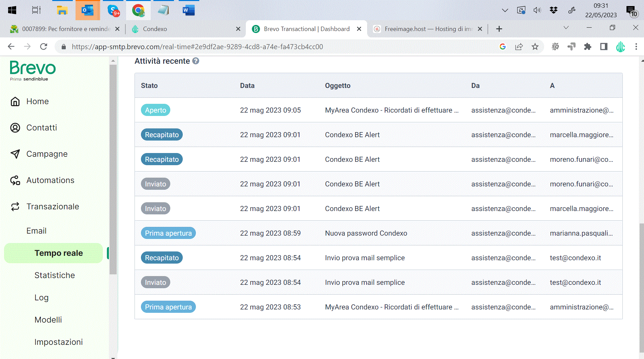This screenshot has width=644, height=359.
Task: Select recipient marianna.pasquali row cell
Action: pyautogui.click(x=581, y=233)
